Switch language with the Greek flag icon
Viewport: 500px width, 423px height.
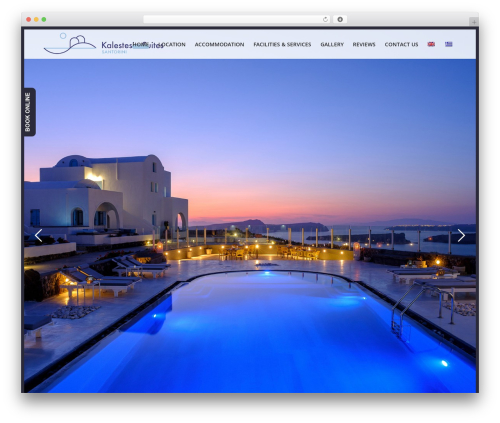click(x=448, y=44)
